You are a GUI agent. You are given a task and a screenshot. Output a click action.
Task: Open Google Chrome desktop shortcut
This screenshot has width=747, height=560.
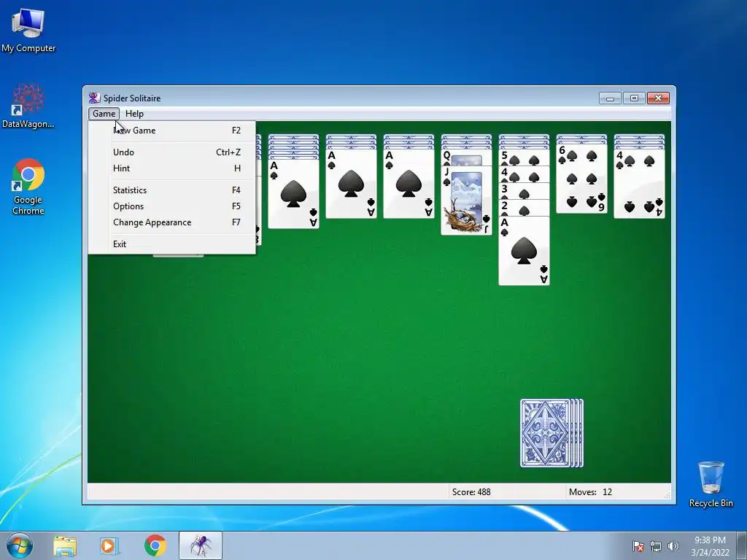tap(28, 187)
